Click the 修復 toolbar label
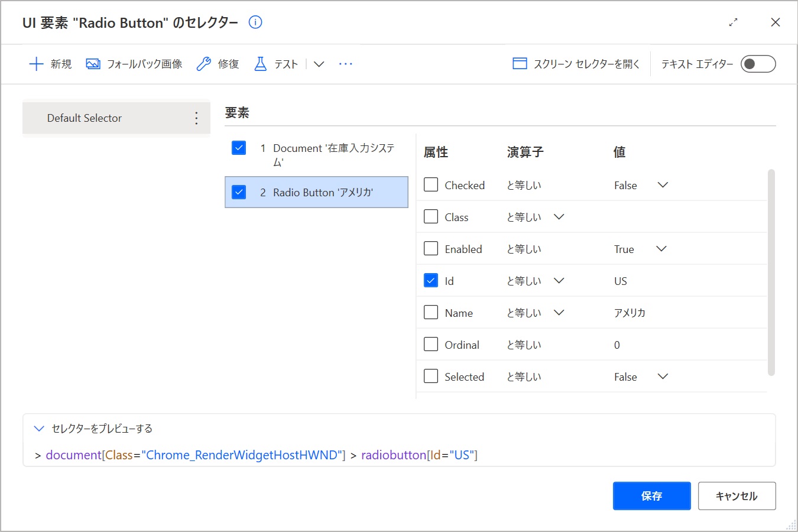This screenshot has height=532, width=798. click(228, 64)
